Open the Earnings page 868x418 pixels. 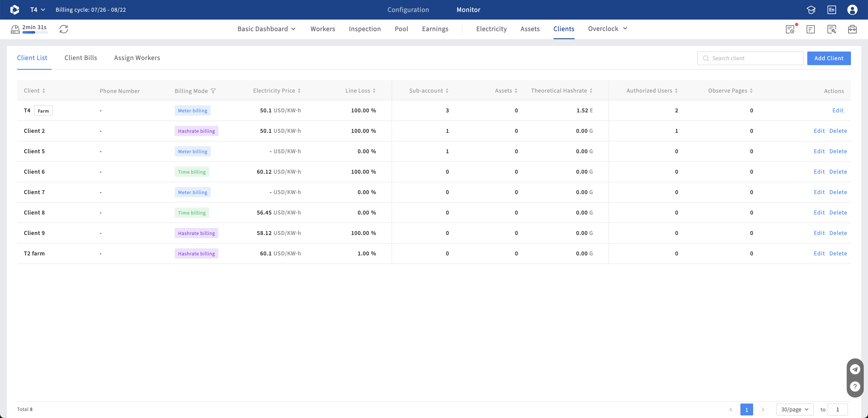pos(435,29)
